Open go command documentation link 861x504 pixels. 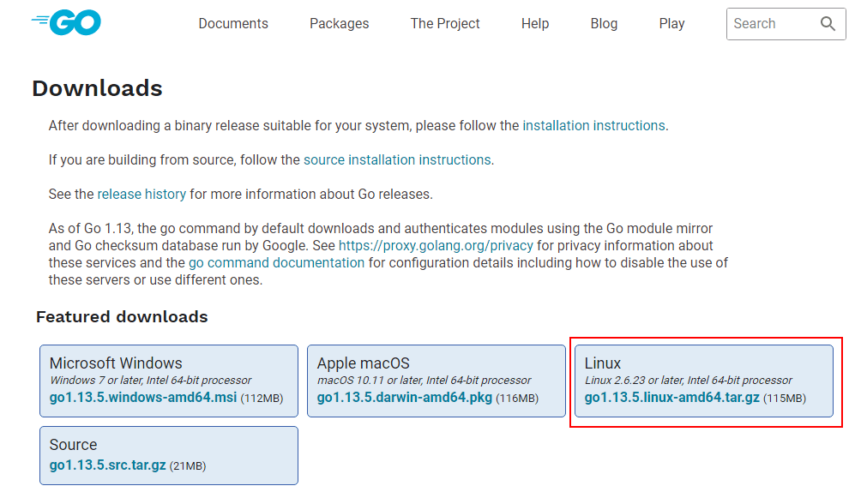pyautogui.click(x=276, y=262)
